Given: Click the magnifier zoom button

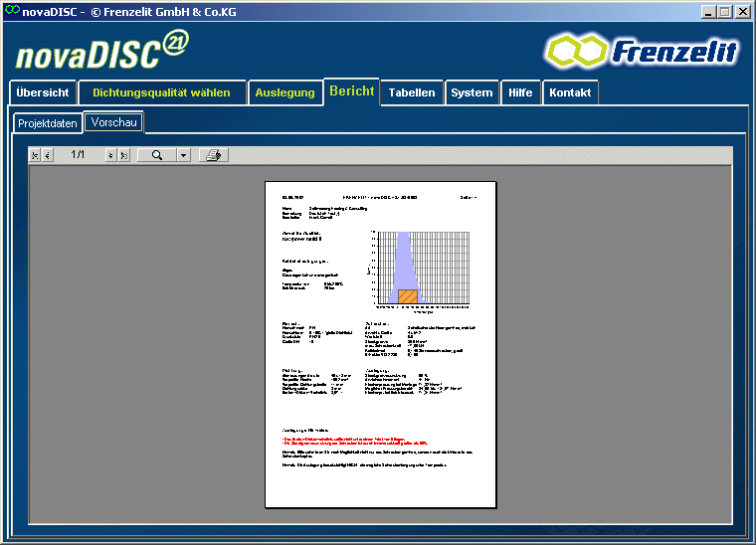Looking at the screenshot, I should click(157, 155).
